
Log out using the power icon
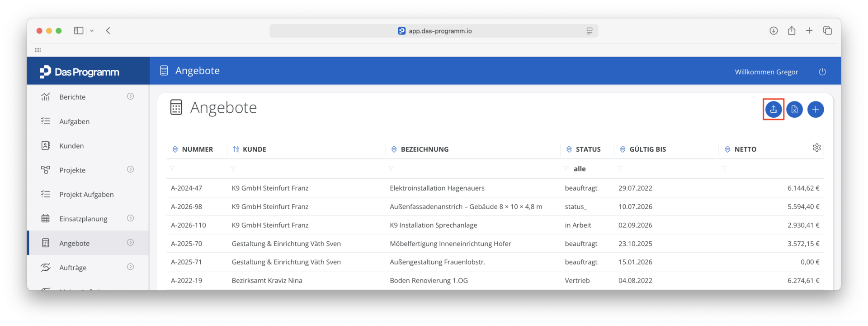822,72
